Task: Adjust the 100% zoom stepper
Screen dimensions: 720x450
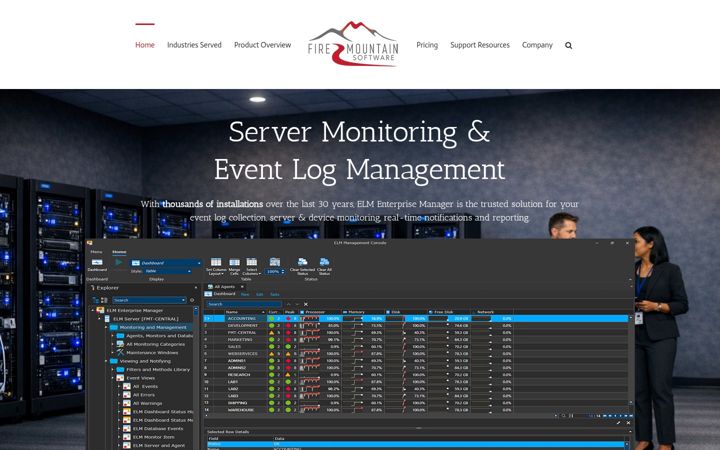Action: [275, 271]
